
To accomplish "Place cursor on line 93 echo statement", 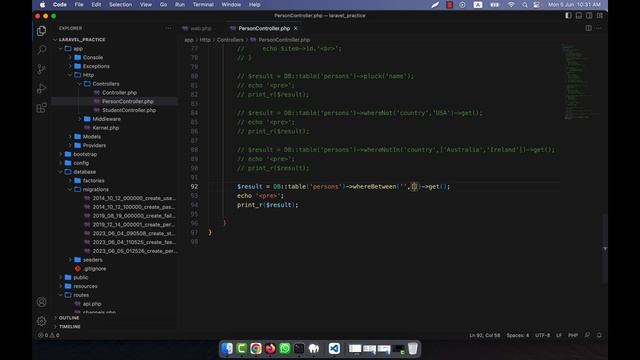I will [260, 196].
